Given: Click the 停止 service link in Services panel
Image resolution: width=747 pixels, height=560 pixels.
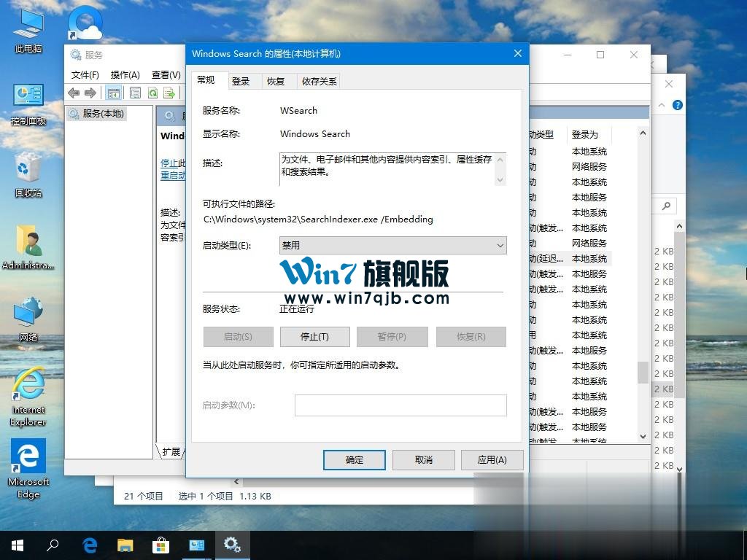Looking at the screenshot, I should 169,163.
